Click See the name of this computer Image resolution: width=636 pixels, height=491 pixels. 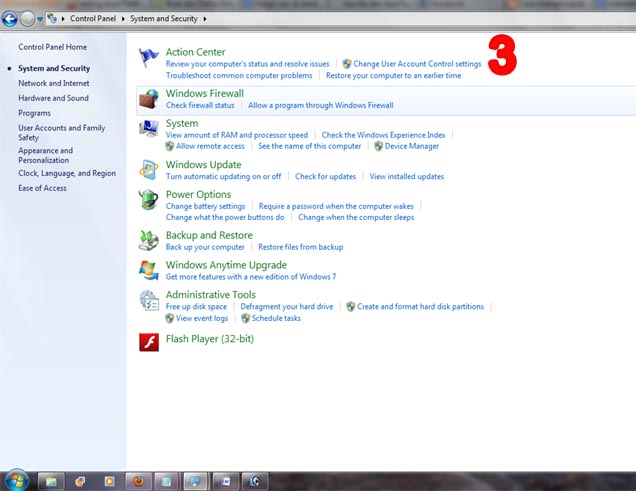tap(309, 146)
